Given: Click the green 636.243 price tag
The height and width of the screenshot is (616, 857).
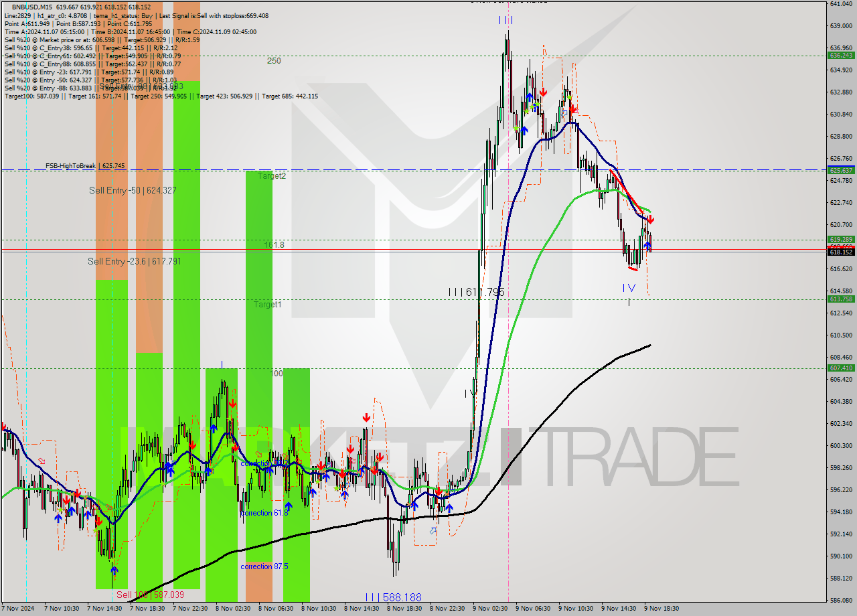Looking at the screenshot, I should pos(840,56).
